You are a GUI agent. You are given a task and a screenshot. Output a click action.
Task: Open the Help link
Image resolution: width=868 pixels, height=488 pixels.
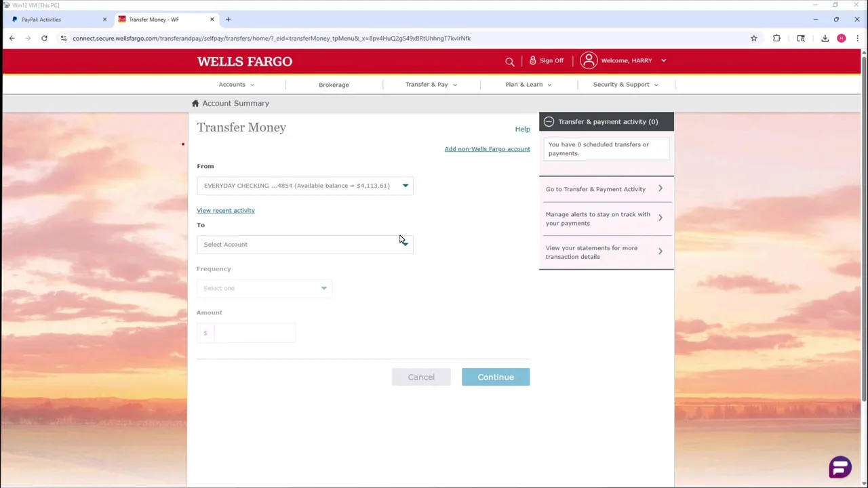tap(522, 129)
